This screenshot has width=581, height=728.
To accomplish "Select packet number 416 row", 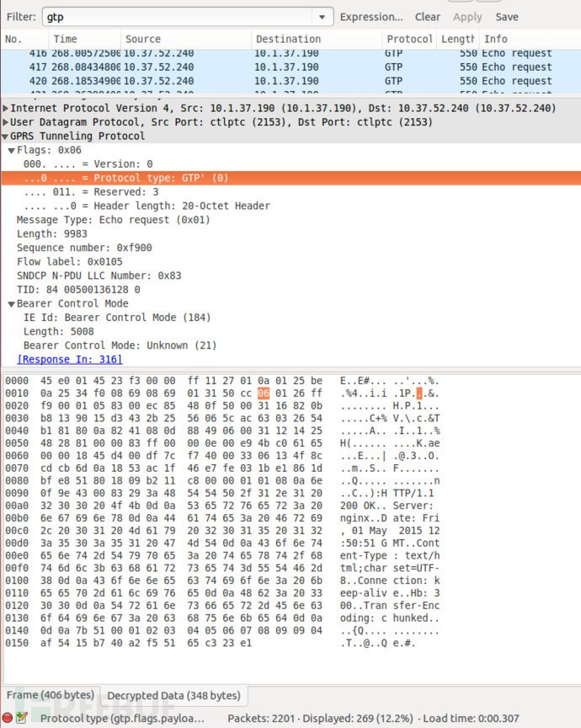I will 290,53.
